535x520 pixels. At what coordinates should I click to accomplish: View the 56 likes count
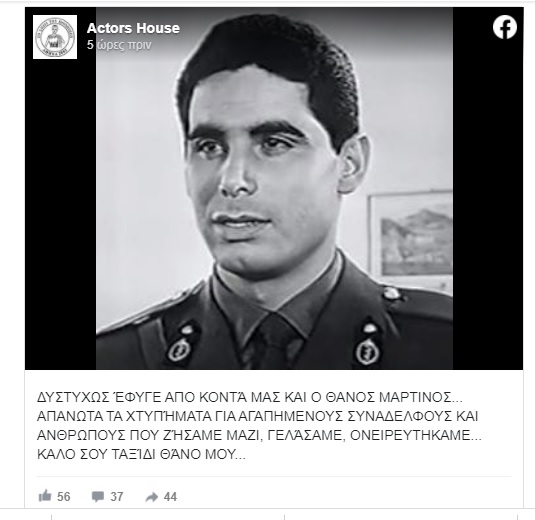[63, 496]
